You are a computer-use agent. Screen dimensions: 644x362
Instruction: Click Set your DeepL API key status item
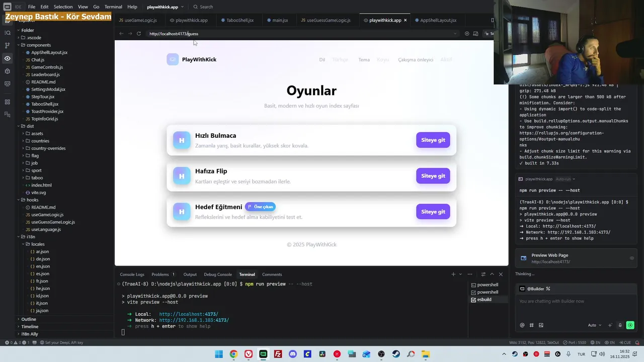[x=61, y=342]
